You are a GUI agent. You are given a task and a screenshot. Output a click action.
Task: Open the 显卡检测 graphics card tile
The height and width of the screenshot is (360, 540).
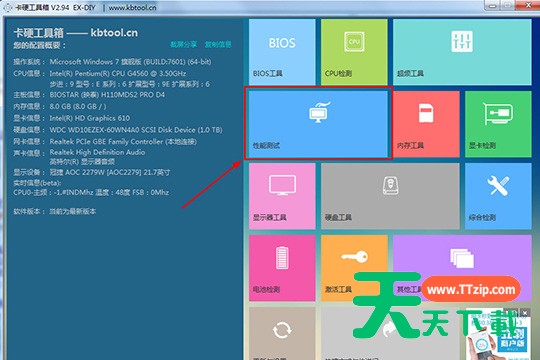coord(498,124)
